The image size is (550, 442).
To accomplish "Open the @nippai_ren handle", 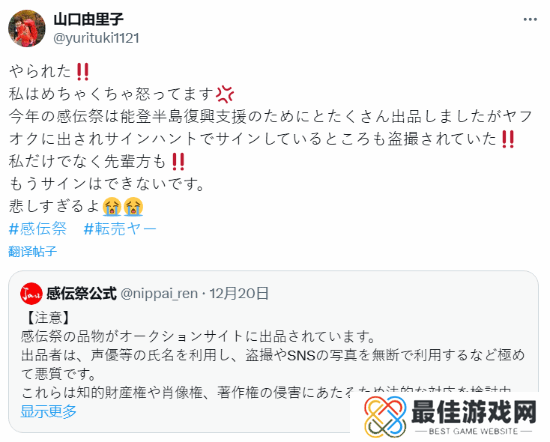I will click(x=159, y=293).
